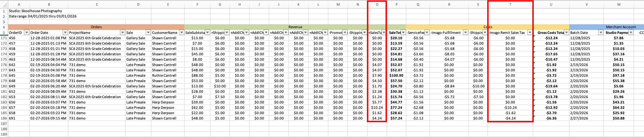
Task: Open the ProjectName filter dropdown
Action: pyautogui.click(x=122, y=33)
